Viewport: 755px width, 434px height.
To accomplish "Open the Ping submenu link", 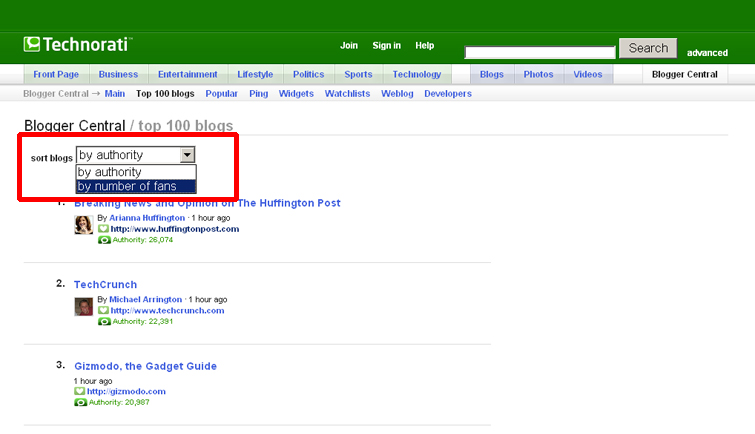I will (x=259, y=93).
